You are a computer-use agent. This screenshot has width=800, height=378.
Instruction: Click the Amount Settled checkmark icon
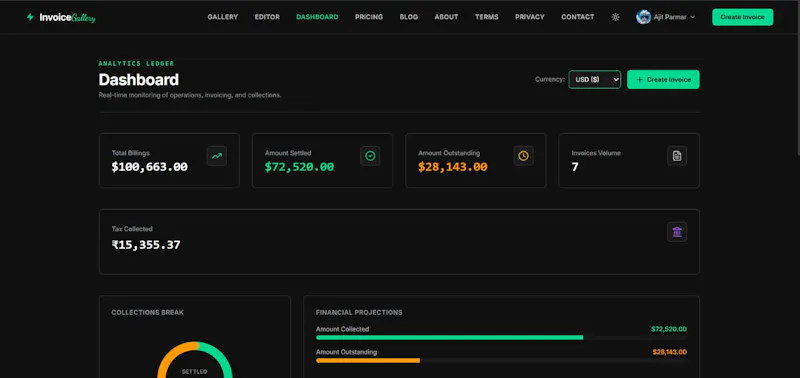tap(370, 156)
